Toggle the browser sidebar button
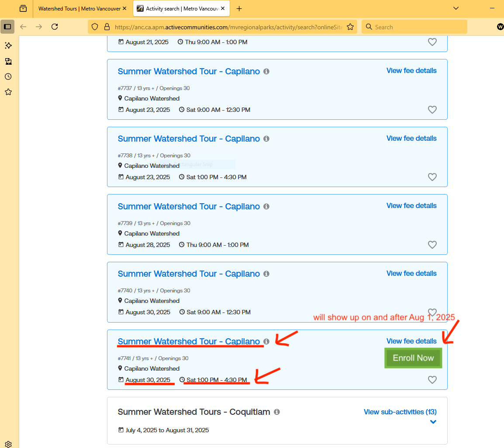Screen dimensions: 504x448 click(x=7, y=27)
